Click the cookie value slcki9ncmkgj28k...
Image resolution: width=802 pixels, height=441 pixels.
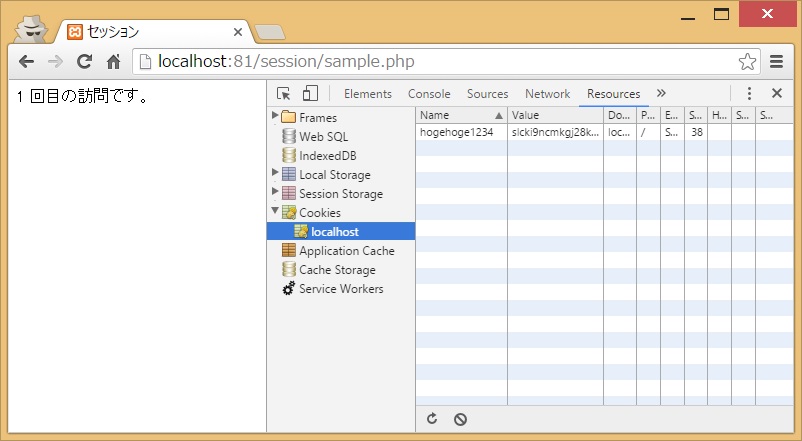(555, 133)
